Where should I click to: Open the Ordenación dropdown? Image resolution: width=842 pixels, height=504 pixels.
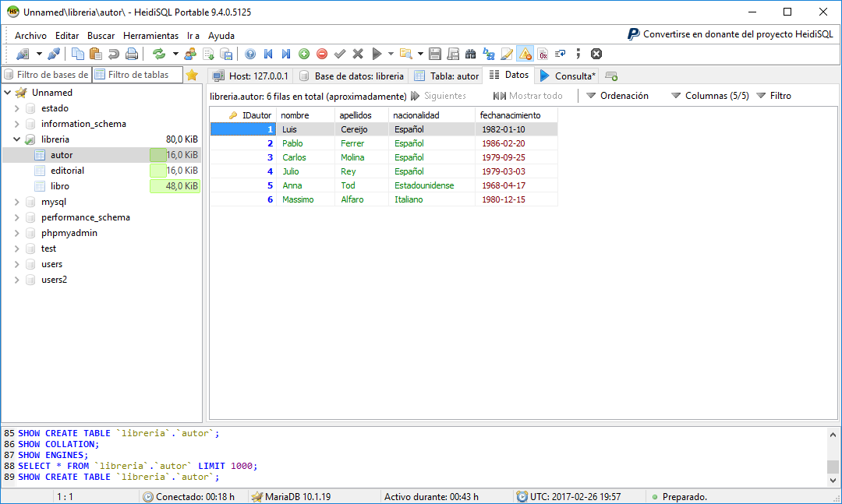[617, 96]
